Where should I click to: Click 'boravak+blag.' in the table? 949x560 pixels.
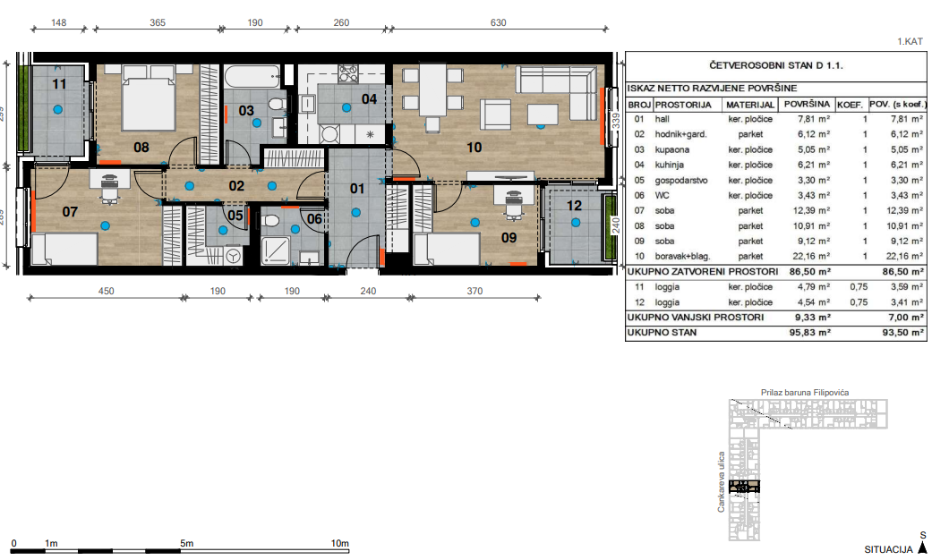tap(683, 257)
